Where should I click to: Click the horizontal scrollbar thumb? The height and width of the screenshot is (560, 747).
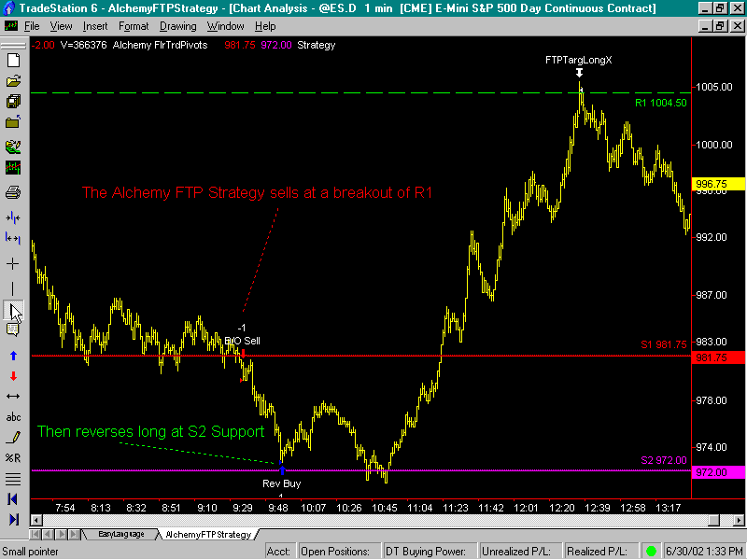713,520
